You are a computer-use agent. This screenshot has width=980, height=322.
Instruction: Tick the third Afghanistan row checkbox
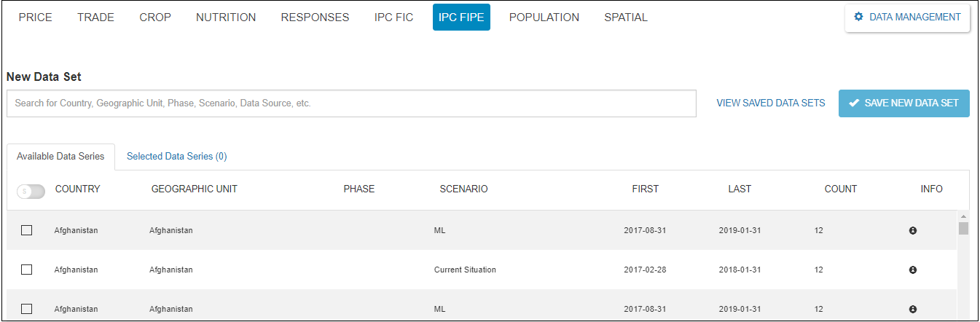coord(27,309)
